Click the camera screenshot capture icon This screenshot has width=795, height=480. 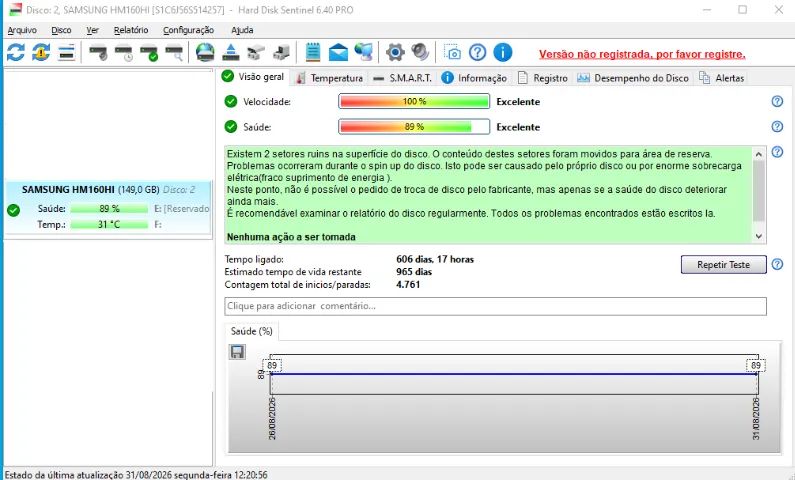[x=452, y=52]
